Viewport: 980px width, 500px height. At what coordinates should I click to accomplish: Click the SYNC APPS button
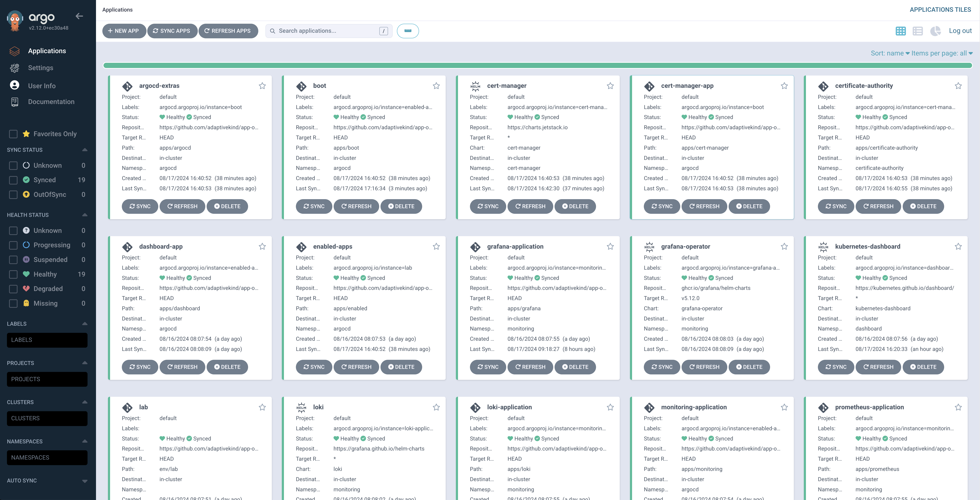point(172,31)
